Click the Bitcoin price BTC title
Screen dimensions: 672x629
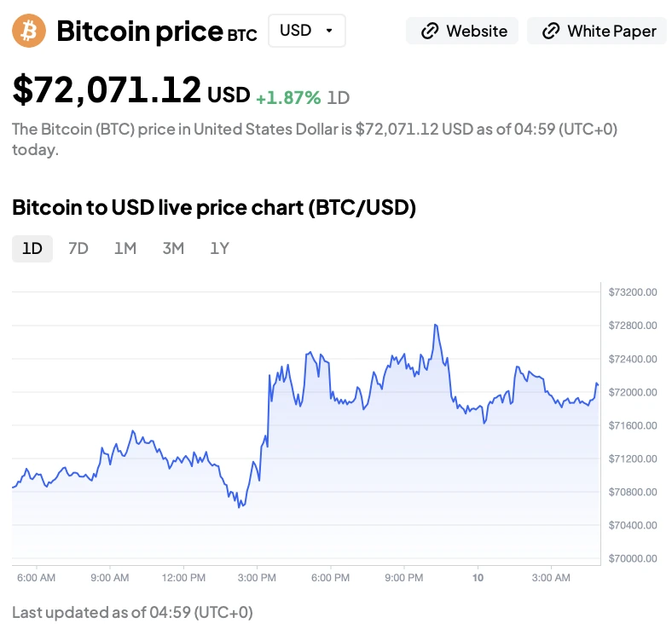(156, 32)
